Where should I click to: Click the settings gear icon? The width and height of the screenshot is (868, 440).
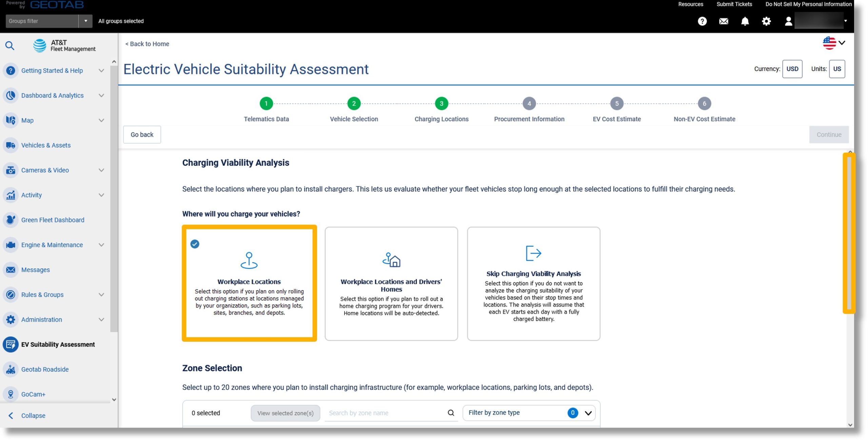(x=766, y=21)
